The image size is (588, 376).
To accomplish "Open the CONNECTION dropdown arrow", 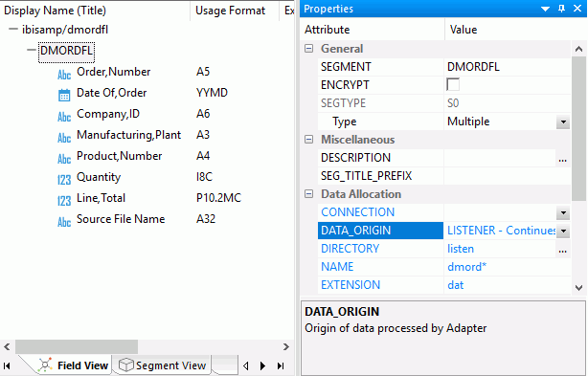I will (x=563, y=213).
